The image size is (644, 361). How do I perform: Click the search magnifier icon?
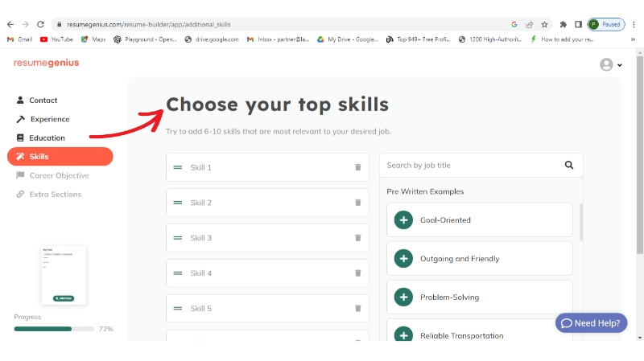pos(569,166)
